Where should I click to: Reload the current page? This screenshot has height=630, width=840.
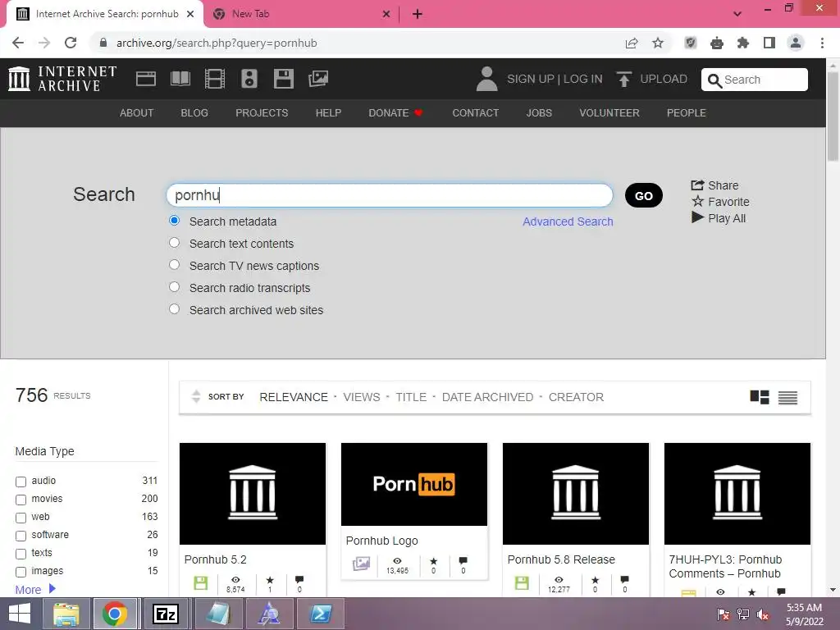[x=71, y=43]
